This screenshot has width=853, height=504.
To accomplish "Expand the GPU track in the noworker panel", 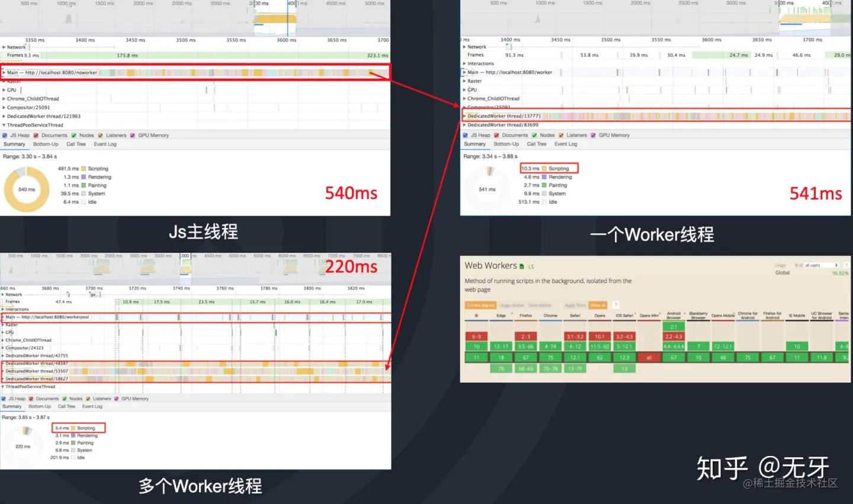I will pyautogui.click(x=4, y=90).
